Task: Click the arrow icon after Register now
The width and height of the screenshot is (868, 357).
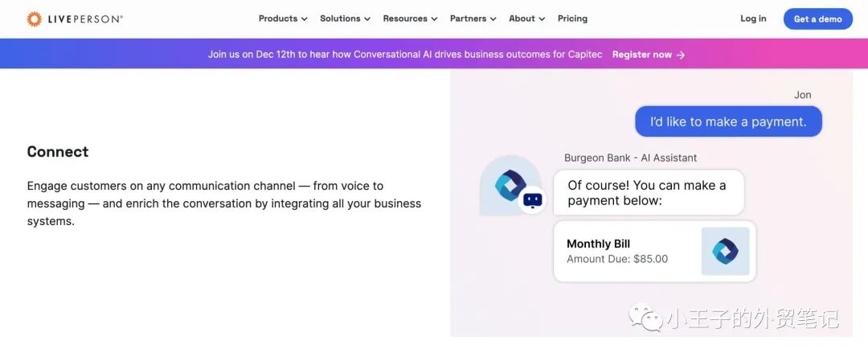Action: point(681,55)
